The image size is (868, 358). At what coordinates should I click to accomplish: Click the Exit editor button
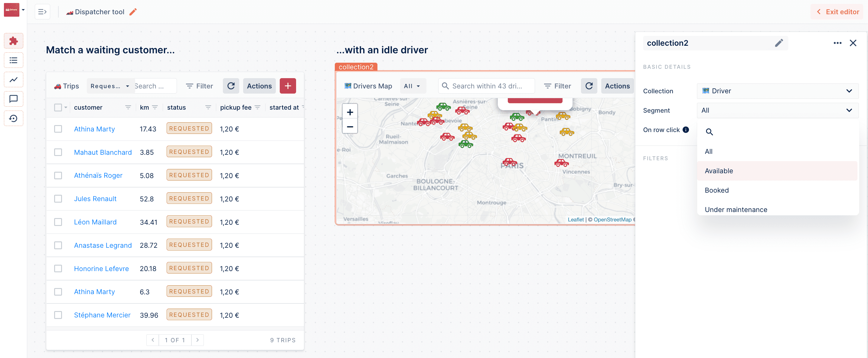coord(838,12)
